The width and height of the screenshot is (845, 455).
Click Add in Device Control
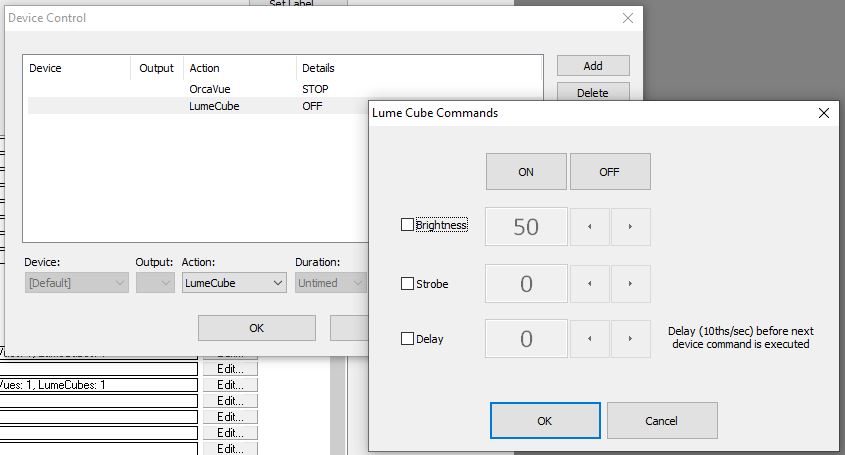(593, 66)
